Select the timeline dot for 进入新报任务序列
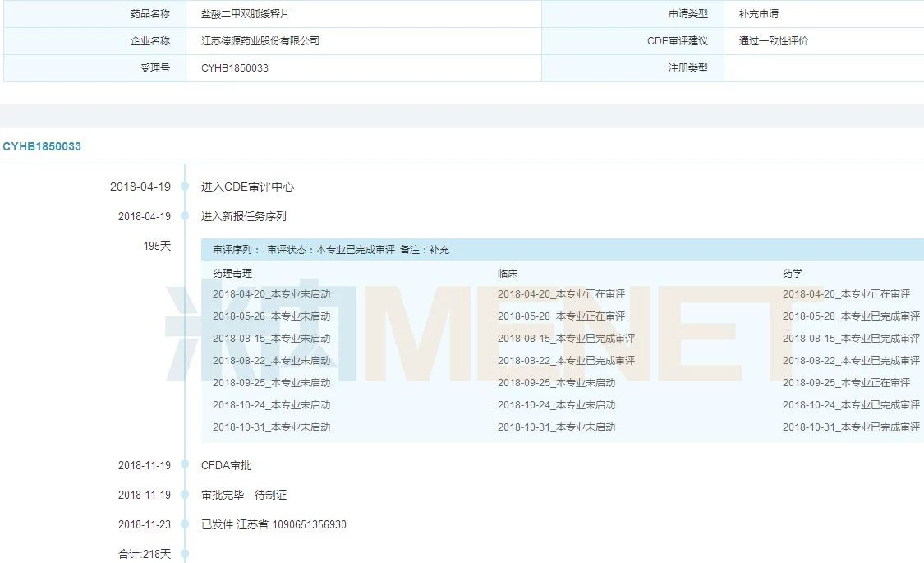This screenshot has width=924, height=563. pyautogui.click(x=185, y=216)
